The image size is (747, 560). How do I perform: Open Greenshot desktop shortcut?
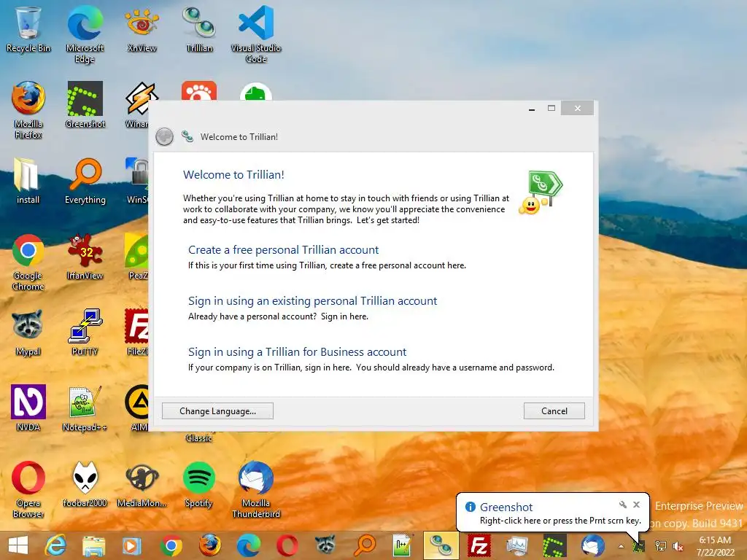point(85,105)
